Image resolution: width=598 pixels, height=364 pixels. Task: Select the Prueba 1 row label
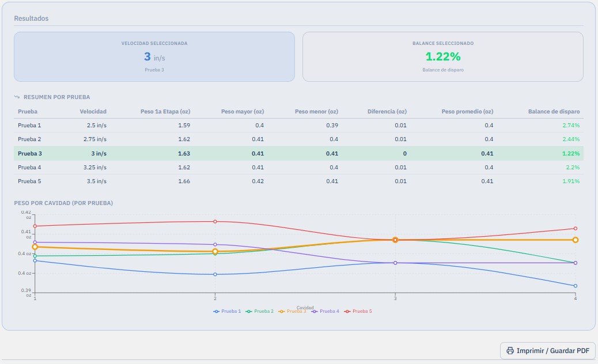coord(29,126)
